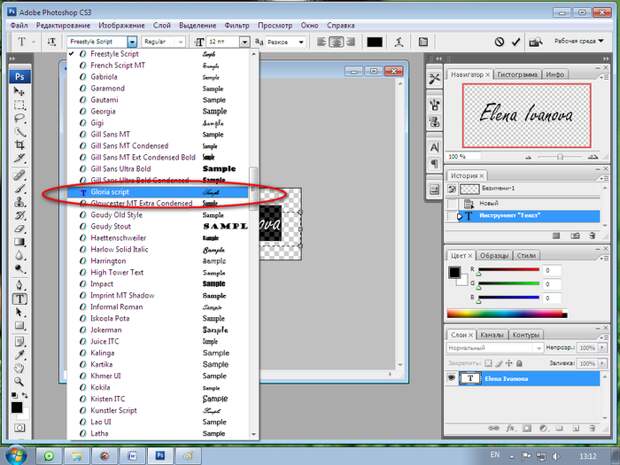Click Go to Bridge icon
This screenshot has width=620, height=465.
535,42
